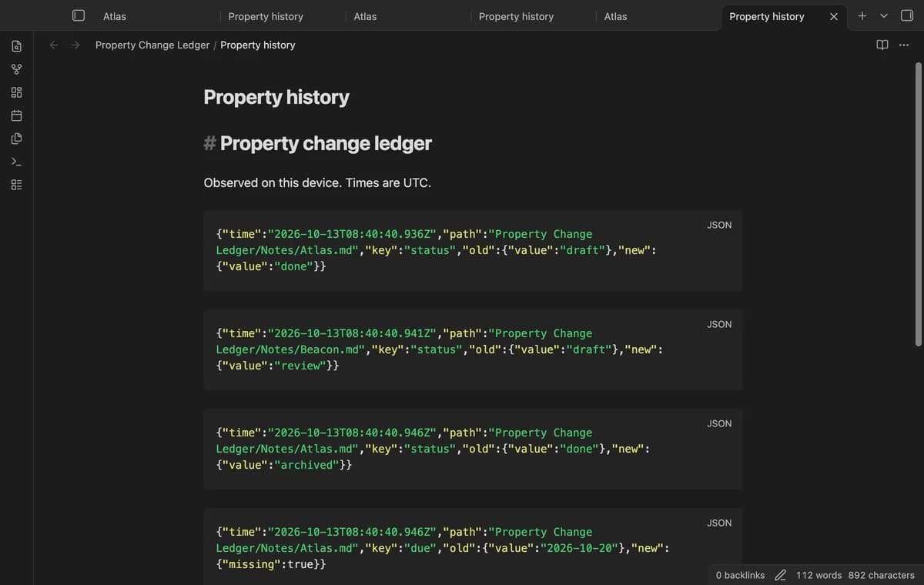Click JSON label on draft-to-done block

tap(719, 225)
